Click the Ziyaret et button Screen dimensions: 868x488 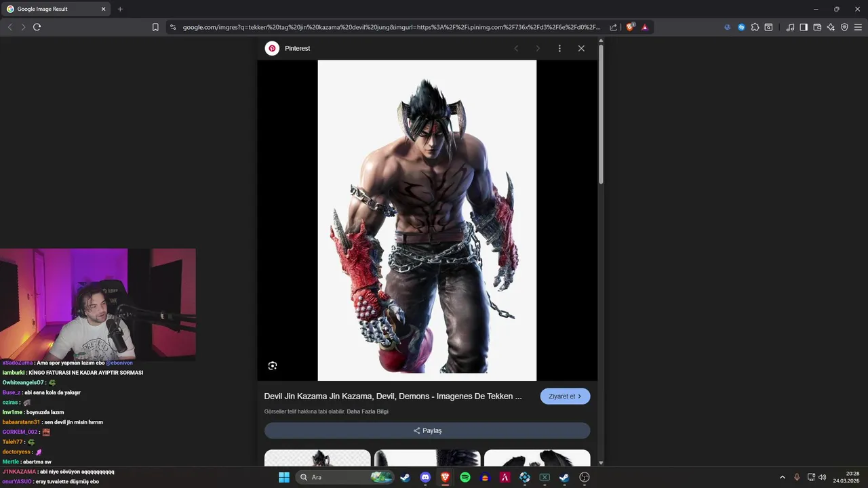565,396
